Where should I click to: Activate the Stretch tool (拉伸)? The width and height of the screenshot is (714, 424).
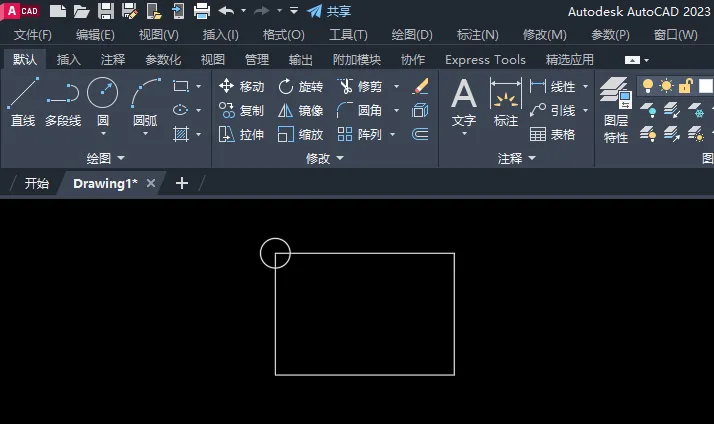241,134
